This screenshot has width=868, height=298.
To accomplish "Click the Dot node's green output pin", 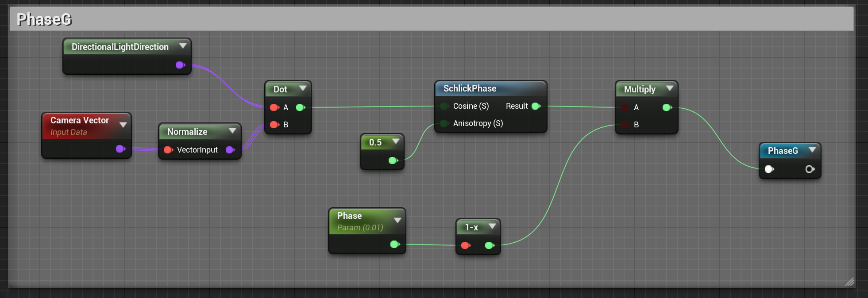I will (300, 107).
